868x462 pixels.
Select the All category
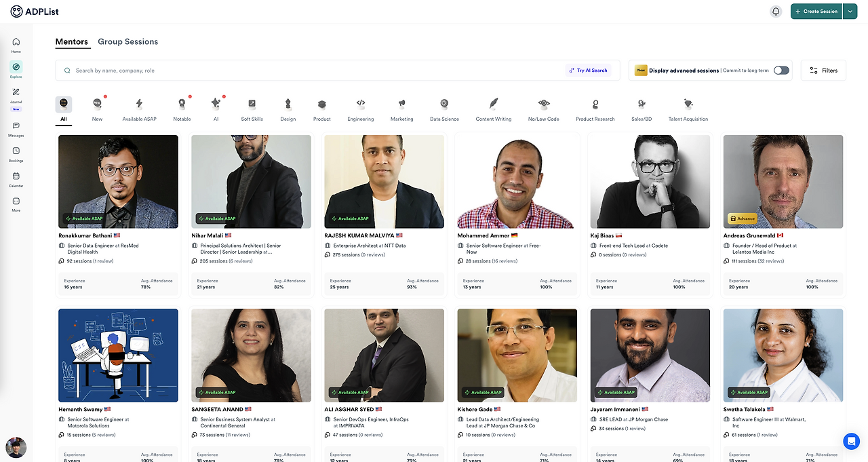click(x=63, y=109)
